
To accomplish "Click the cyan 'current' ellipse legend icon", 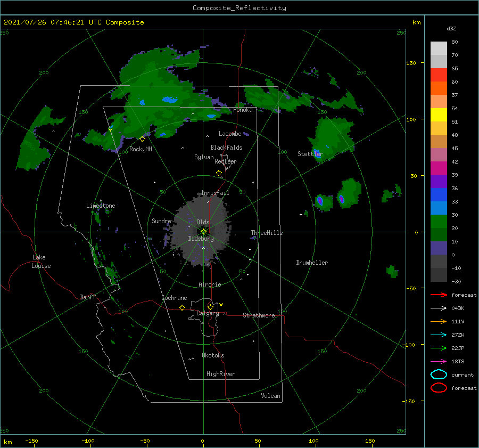I will click(x=439, y=374).
